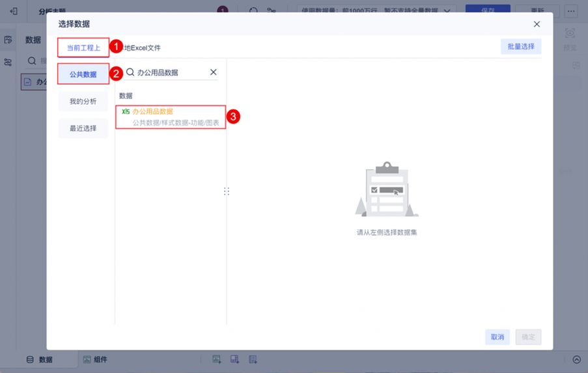Click the 预览 icon at top right
Screen dimensions: 588x373
[570, 33]
